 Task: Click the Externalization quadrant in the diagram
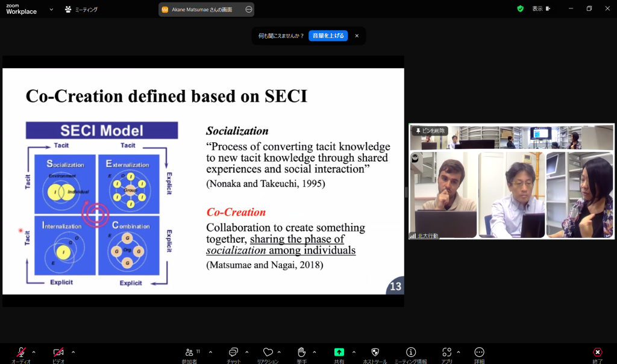point(129,184)
